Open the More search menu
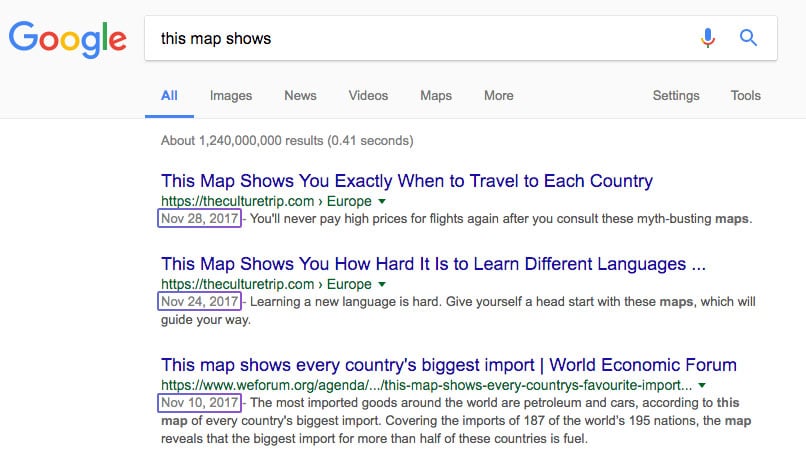This screenshot has width=806, height=460. coord(499,96)
